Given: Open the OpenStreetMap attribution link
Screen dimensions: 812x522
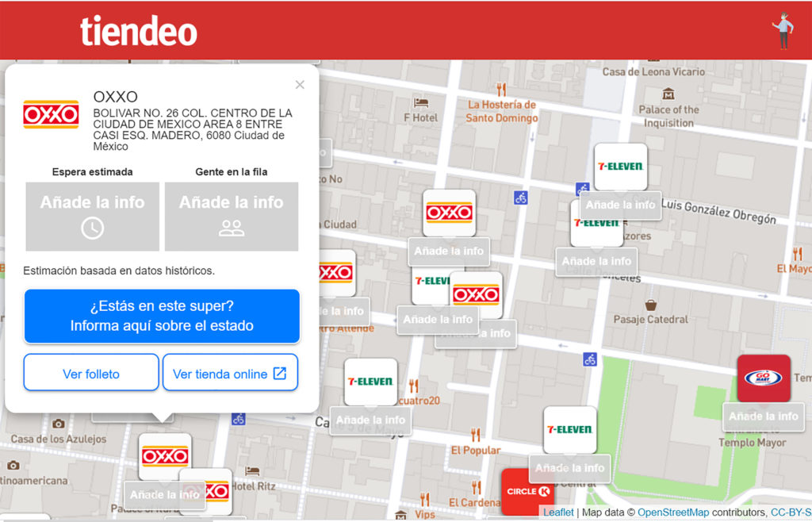Looking at the screenshot, I should click(x=672, y=512).
